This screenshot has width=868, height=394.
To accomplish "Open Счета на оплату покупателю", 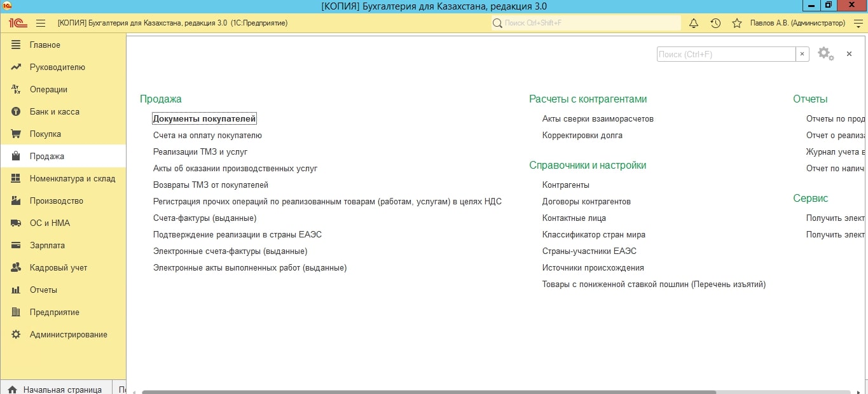I will [207, 135].
